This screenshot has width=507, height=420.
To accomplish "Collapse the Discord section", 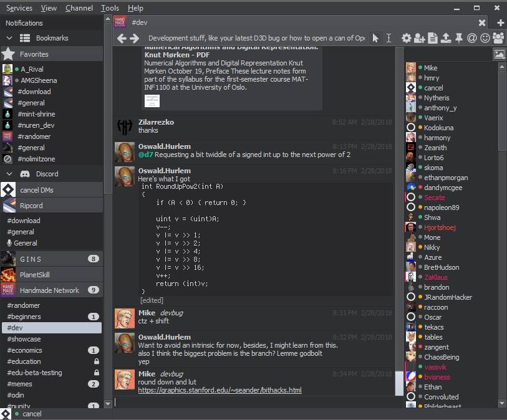I will [9, 174].
